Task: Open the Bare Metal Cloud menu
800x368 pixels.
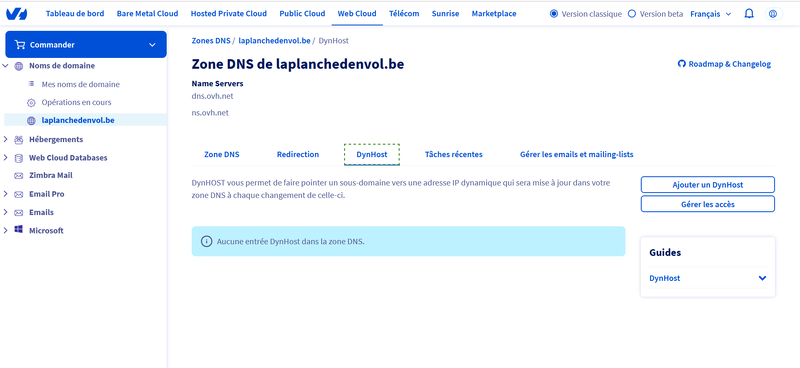Action: pyautogui.click(x=147, y=14)
